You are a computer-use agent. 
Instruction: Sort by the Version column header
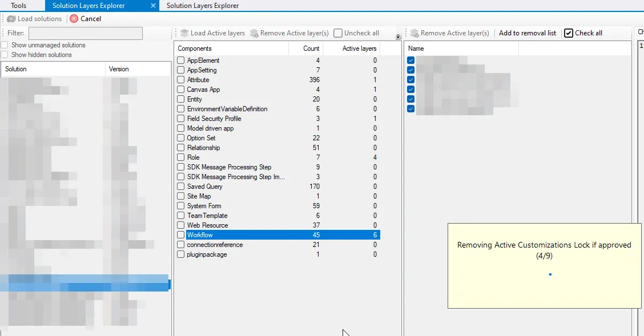138,69
